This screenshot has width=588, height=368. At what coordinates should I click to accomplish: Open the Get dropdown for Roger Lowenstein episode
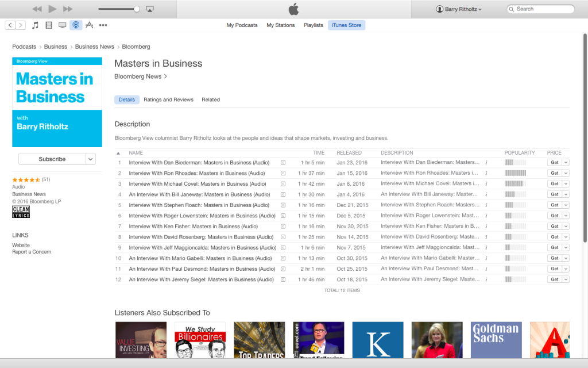tap(566, 216)
